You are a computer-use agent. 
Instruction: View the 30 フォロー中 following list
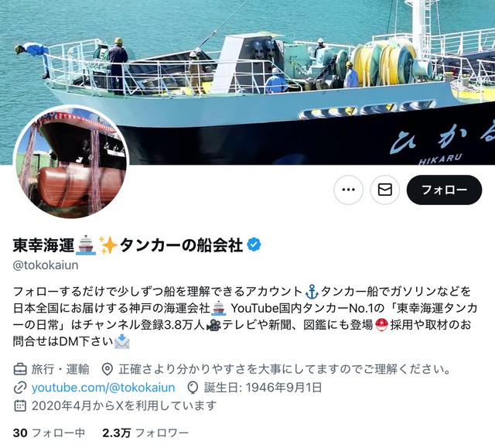pos(49,433)
